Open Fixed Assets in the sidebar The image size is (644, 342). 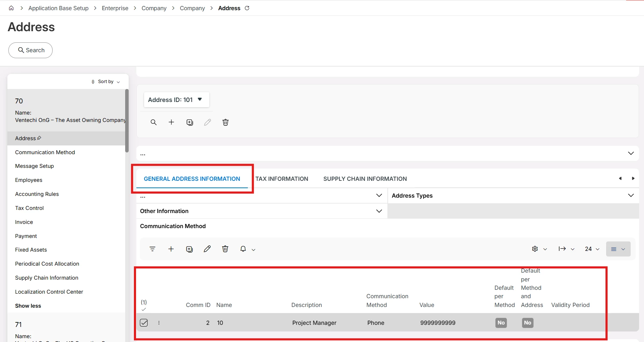pyautogui.click(x=31, y=250)
